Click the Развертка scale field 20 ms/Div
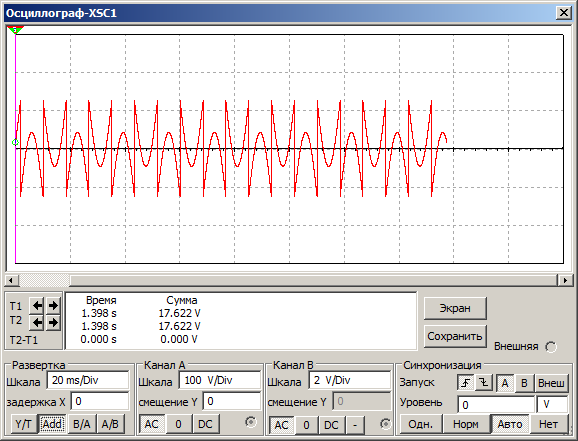578x441 pixels. click(88, 380)
